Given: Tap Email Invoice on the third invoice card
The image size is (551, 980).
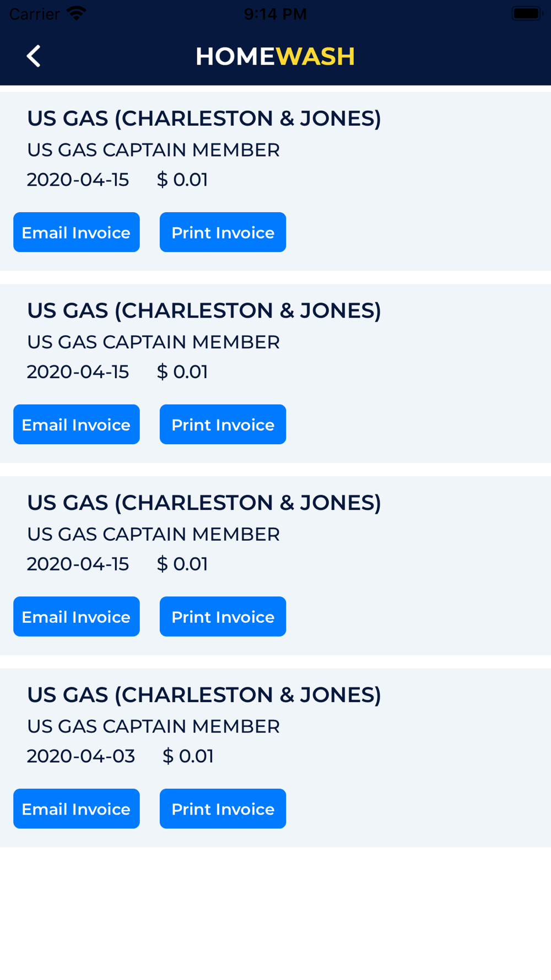Looking at the screenshot, I should 77,616.
